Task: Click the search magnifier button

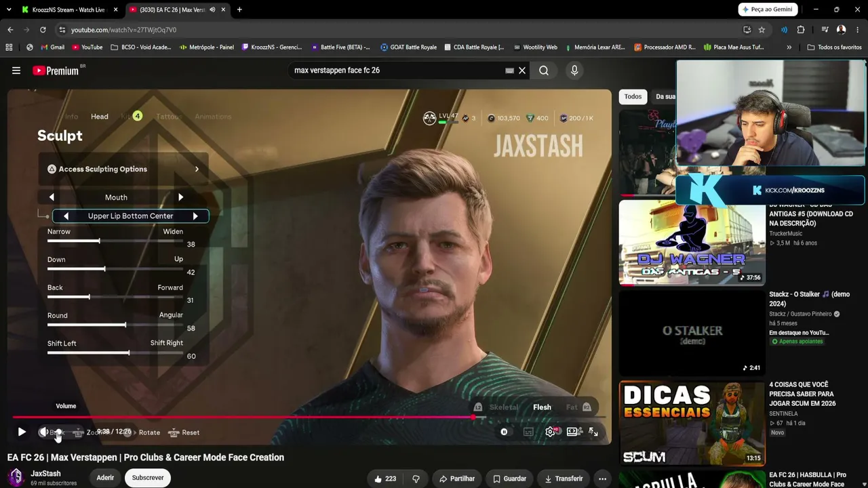Action: pos(544,70)
